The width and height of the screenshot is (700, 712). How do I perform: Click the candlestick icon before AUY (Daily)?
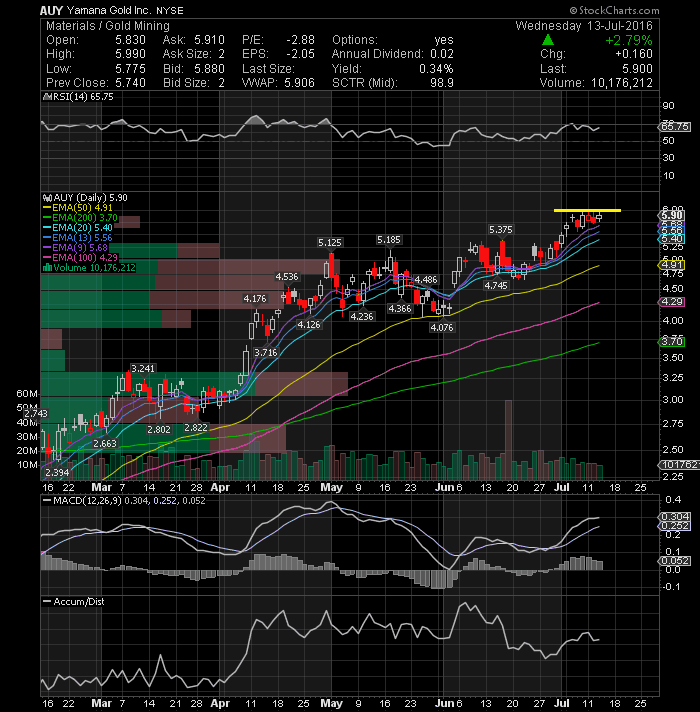[x=47, y=198]
